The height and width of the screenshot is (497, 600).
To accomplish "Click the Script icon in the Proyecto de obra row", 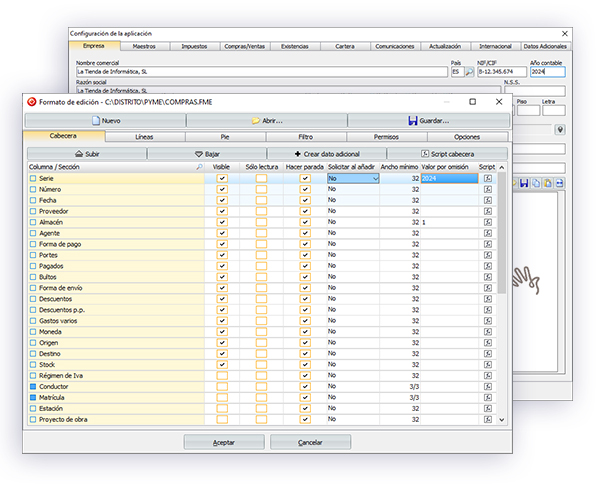I will 487,419.
